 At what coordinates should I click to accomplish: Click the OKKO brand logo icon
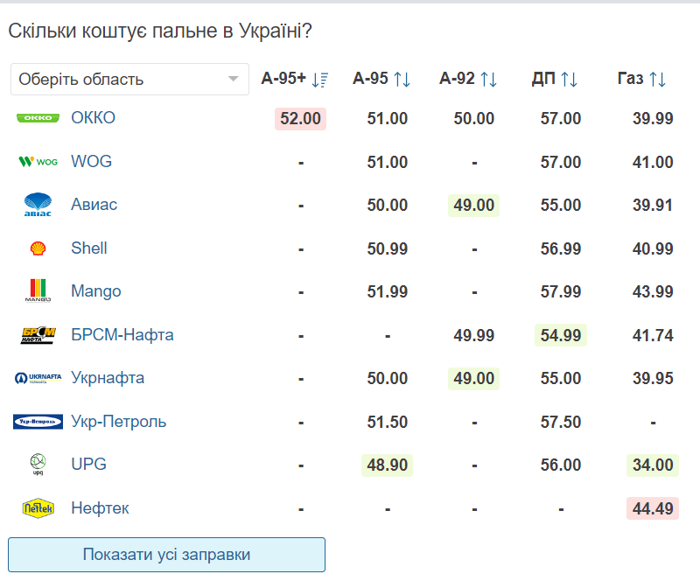(38, 118)
